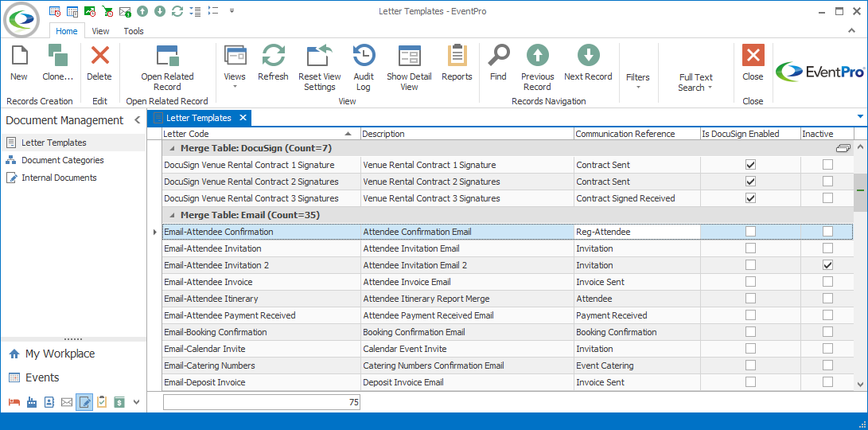
Task: Open the Views dropdown
Action: click(235, 68)
